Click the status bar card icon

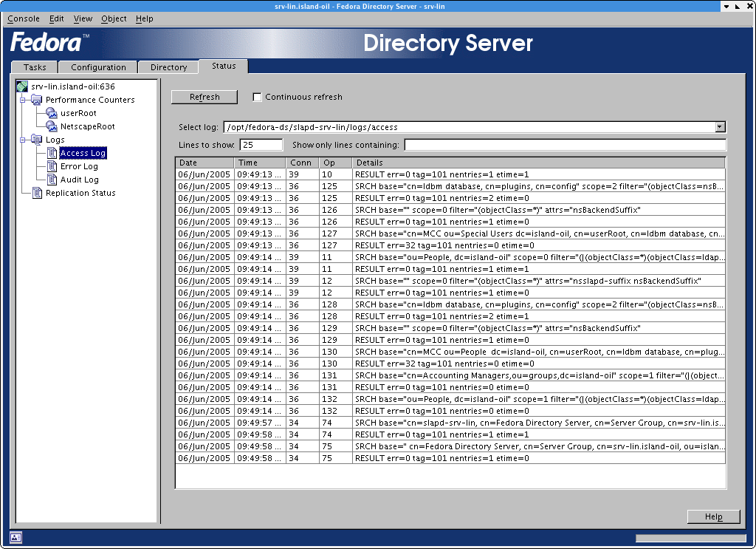point(16,537)
